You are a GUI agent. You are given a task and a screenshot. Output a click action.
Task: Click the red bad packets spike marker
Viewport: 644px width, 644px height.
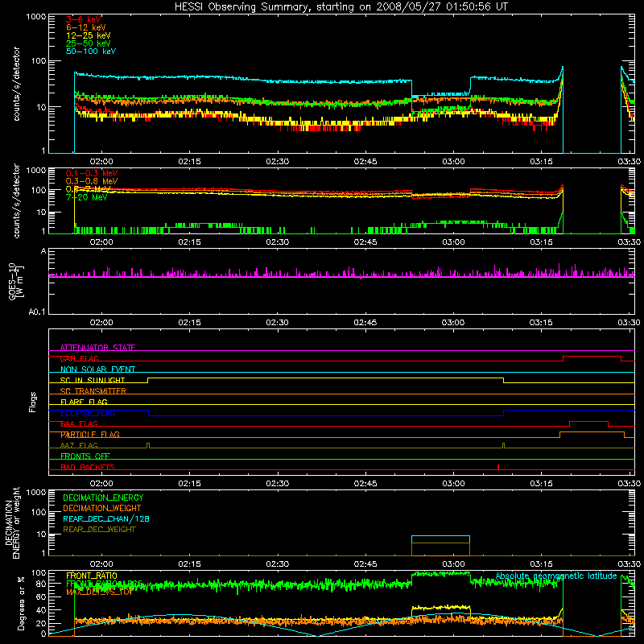[x=498, y=467]
